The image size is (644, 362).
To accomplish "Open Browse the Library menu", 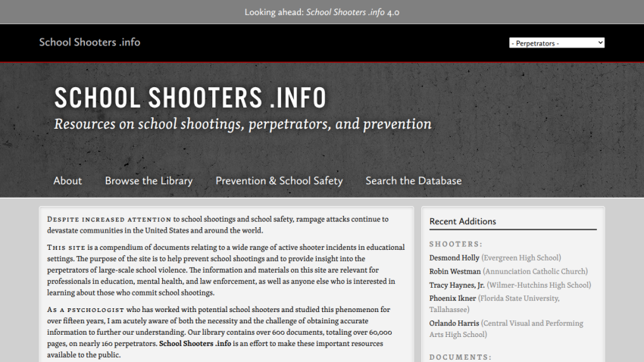I will (x=148, y=180).
